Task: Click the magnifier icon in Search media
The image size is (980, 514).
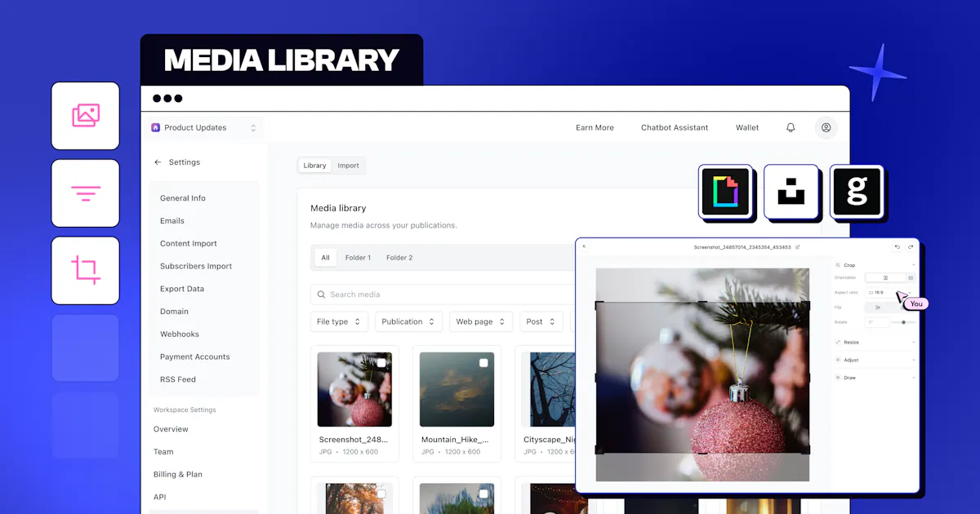Action: click(x=321, y=295)
